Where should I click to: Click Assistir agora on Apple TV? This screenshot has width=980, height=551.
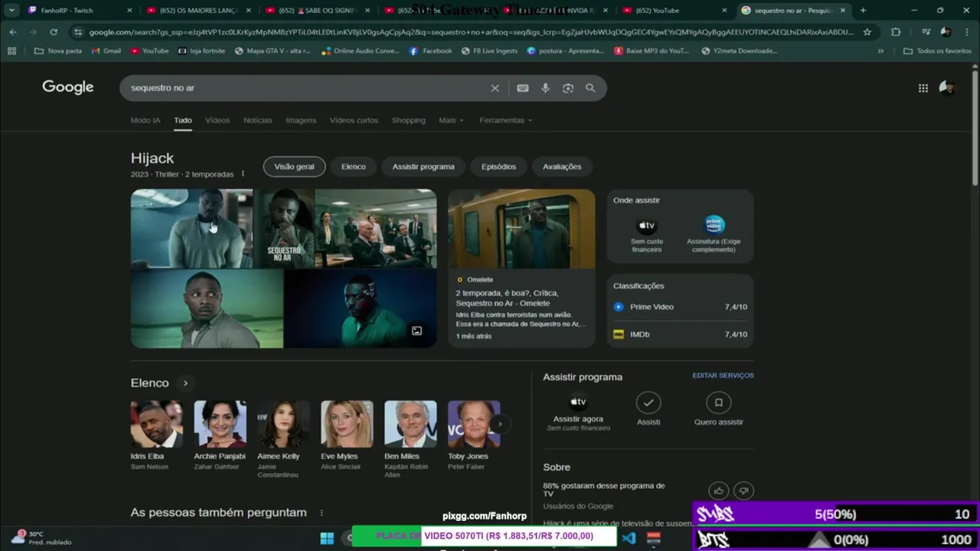[x=578, y=412]
